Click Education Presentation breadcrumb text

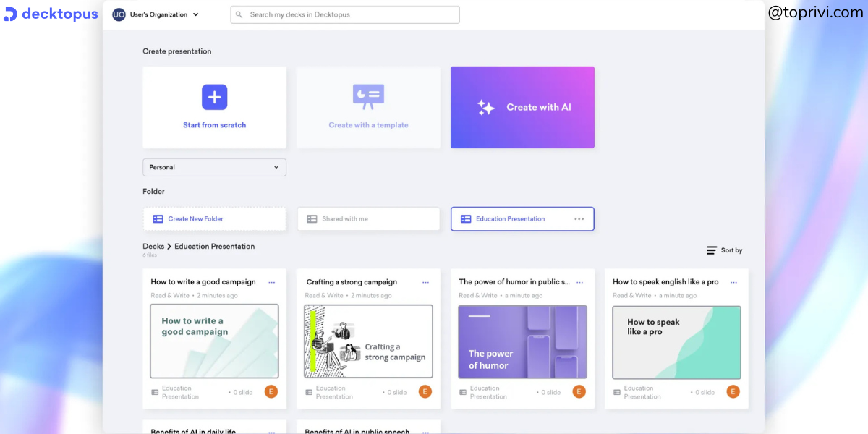tap(214, 247)
